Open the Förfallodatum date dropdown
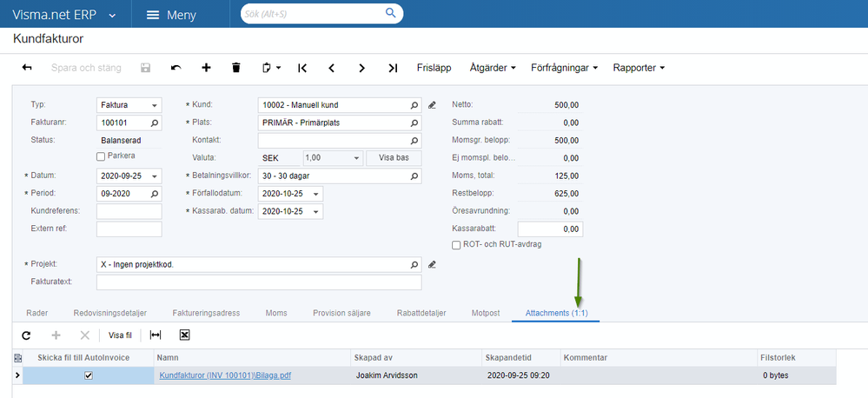Screen dimensions: 868x398 pyautogui.click(x=316, y=194)
